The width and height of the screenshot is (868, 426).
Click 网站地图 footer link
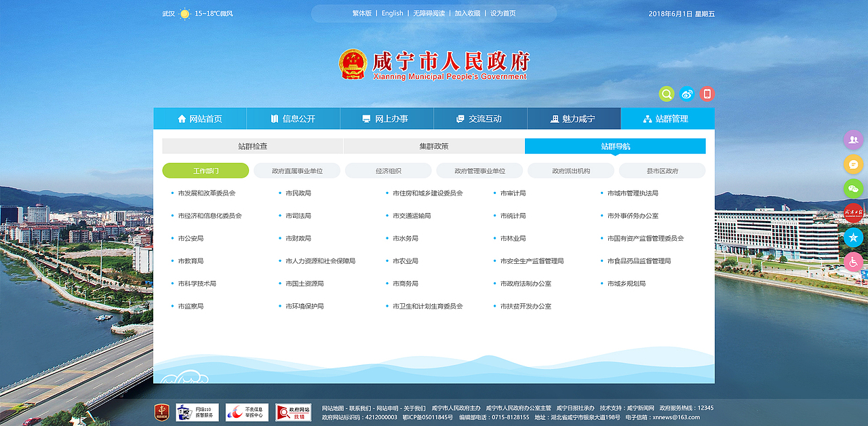pyautogui.click(x=333, y=408)
